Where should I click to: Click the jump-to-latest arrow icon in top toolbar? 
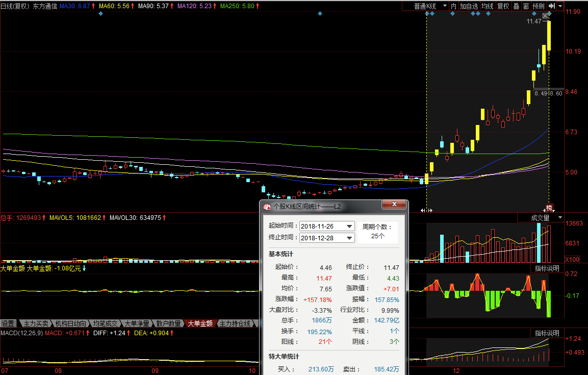(552, 6)
